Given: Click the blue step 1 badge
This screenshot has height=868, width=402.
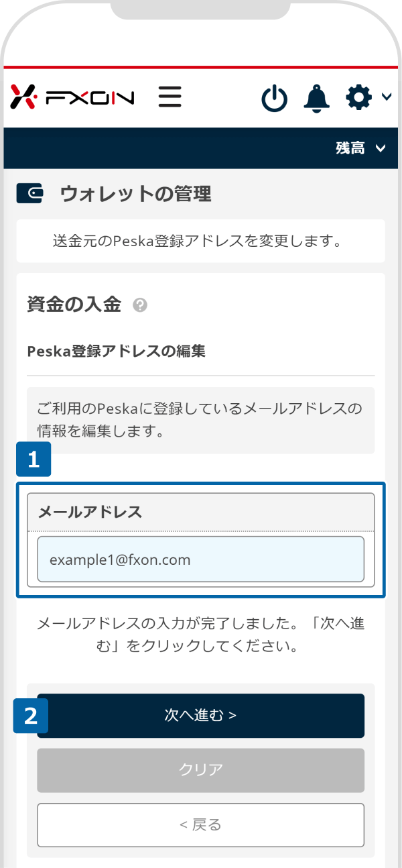Looking at the screenshot, I should tap(33, 460).
